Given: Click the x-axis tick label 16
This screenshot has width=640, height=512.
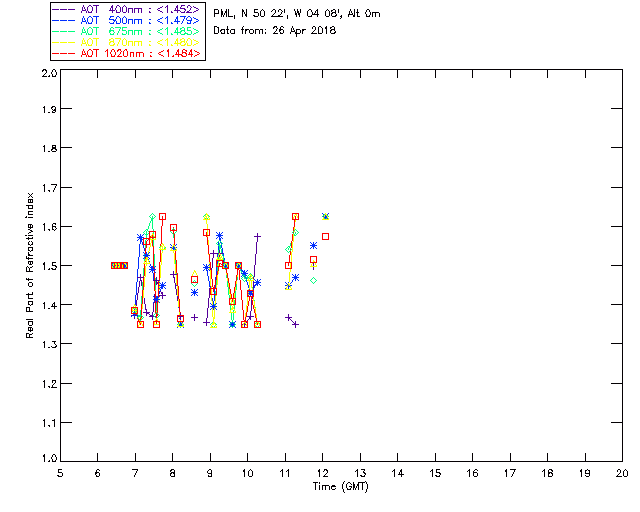Looking at the screenshot, I should [472, 473].
